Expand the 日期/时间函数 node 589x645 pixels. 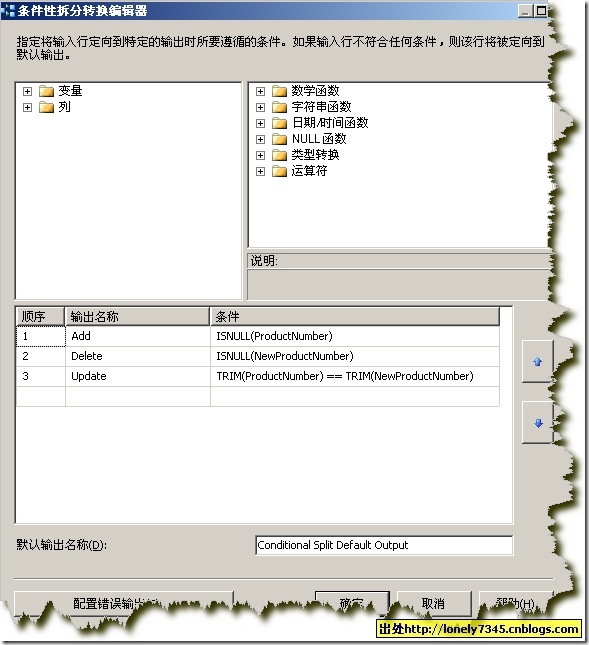tap(260, 123)
